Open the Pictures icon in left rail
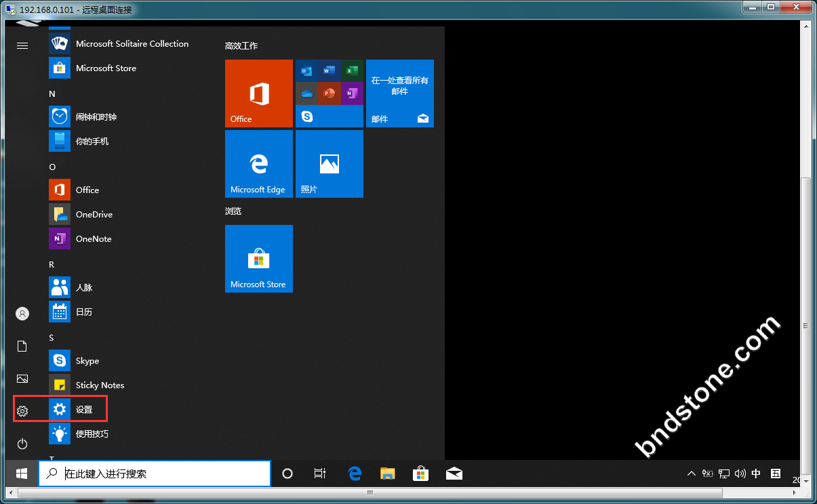Screen dimensions: 817x504 [22, 379]
